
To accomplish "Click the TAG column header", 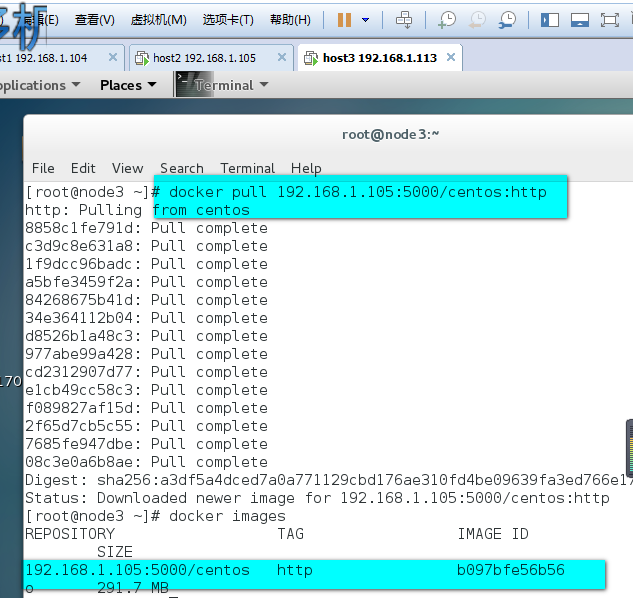I will click(x=290, y=534).
